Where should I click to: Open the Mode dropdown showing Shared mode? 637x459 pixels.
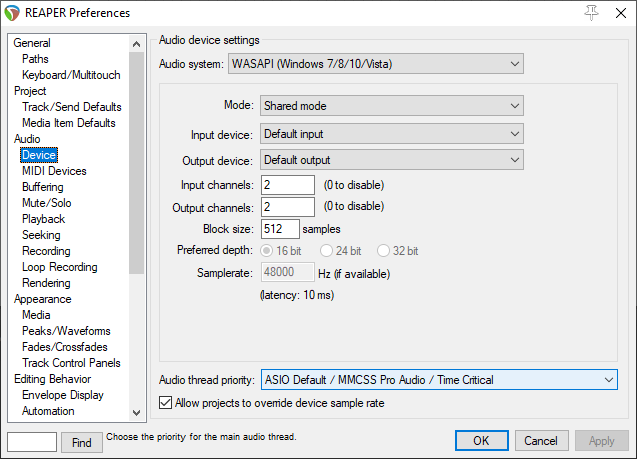point(392,106)
